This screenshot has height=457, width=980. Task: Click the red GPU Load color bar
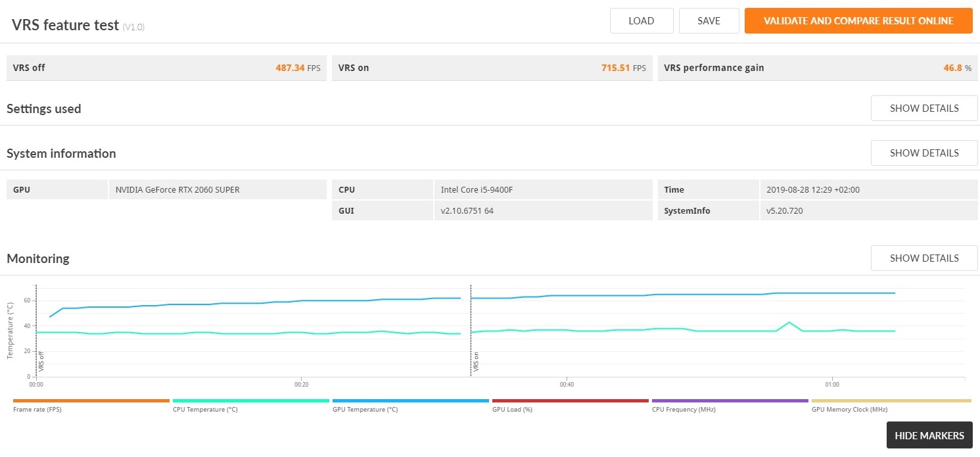571,400
